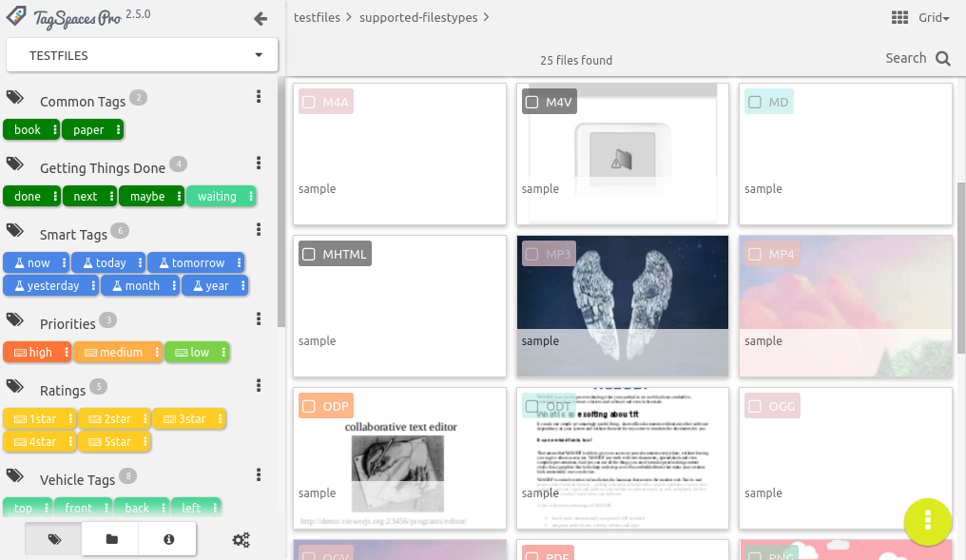Viewport: 966px width, 560px height.
Task: Open the Ratings group options menu
Action: (x=259, y=385)
